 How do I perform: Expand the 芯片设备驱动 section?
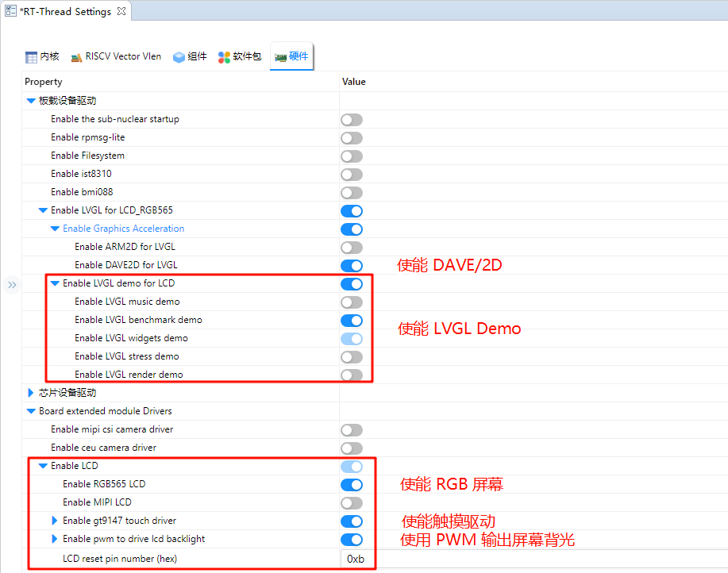pos(31,393)
